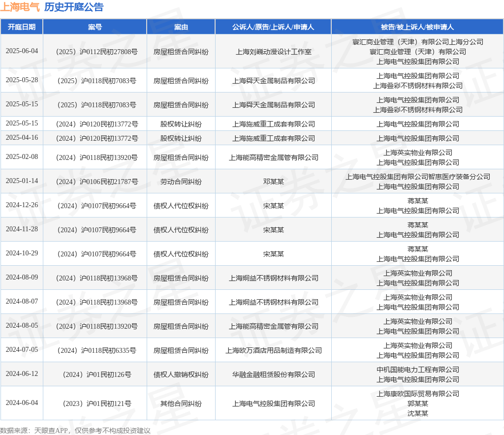The width and height of the screenshot is (504, 435).
Task: Click plaintiff 邓某某
Action: [x=274, y=182]
